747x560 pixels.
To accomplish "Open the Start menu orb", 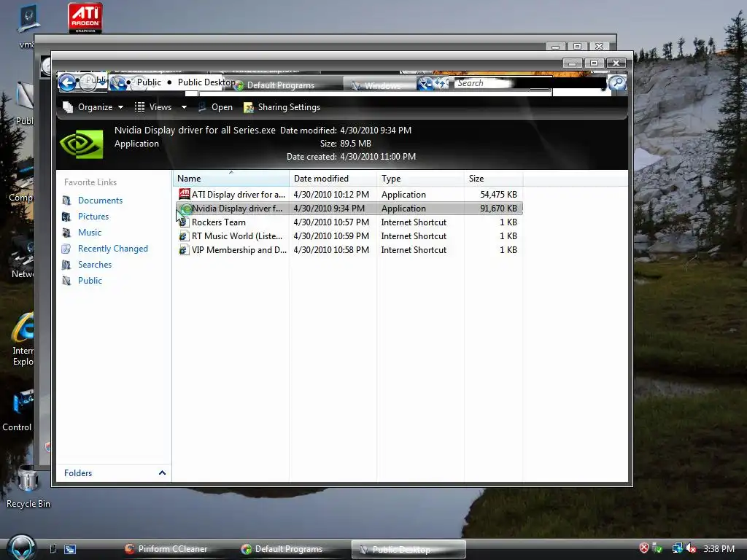I will [x=21, y=548].
